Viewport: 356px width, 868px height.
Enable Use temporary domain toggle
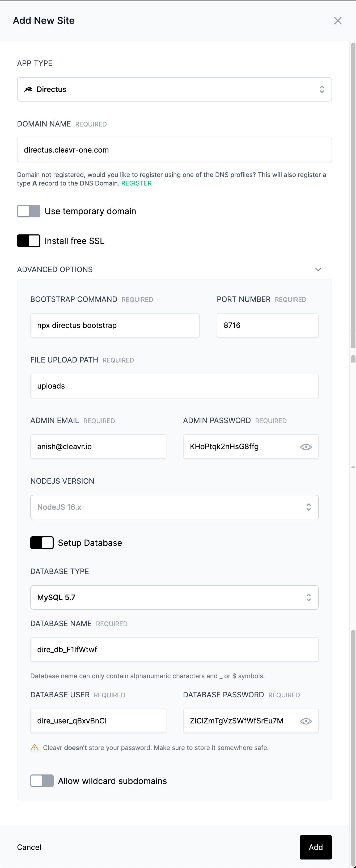point(29,211)
